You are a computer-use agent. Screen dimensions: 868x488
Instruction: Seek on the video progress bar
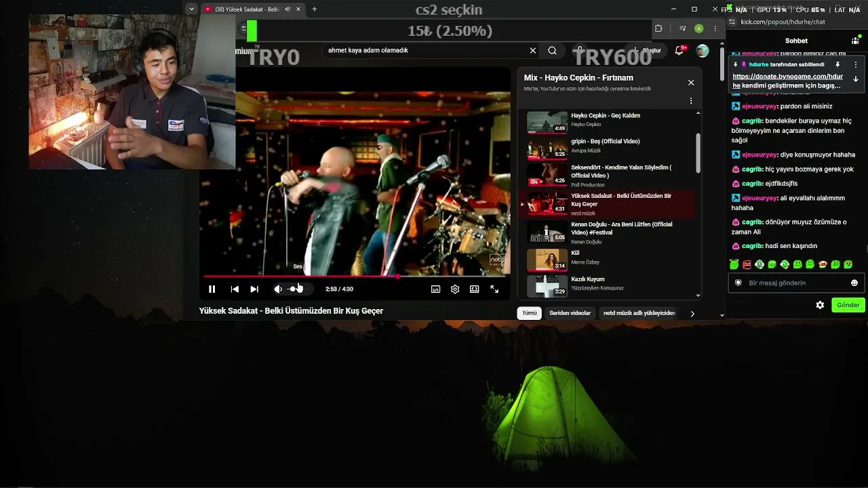(x=355, y=277)
